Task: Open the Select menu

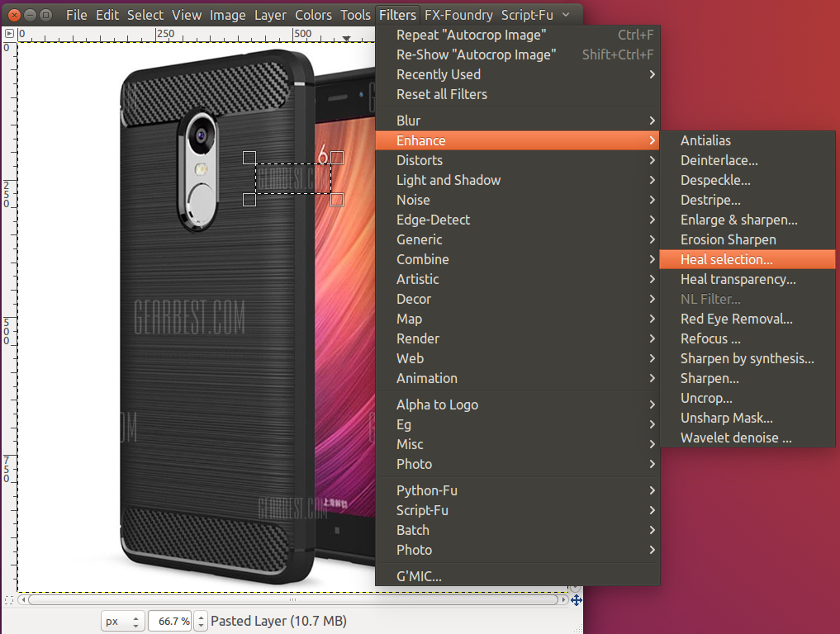Action: pos(145,15)
